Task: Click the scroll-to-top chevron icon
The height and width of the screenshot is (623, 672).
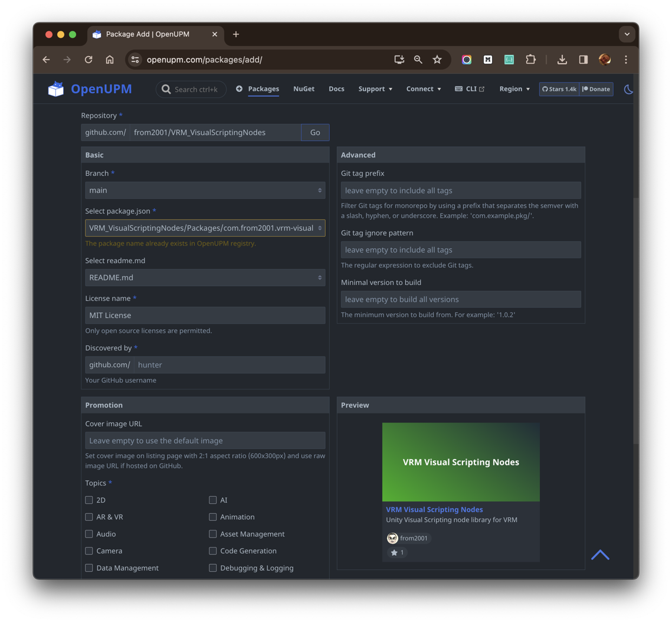Action: click(x=600, y=555)
